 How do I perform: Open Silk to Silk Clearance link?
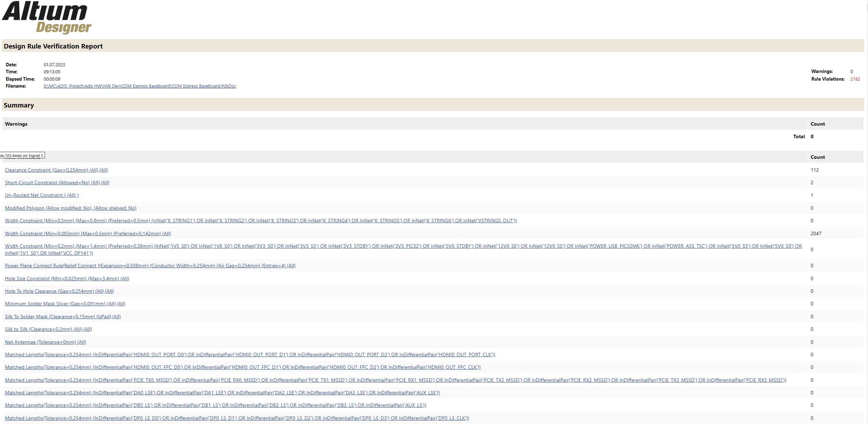(x=48, y=329)
